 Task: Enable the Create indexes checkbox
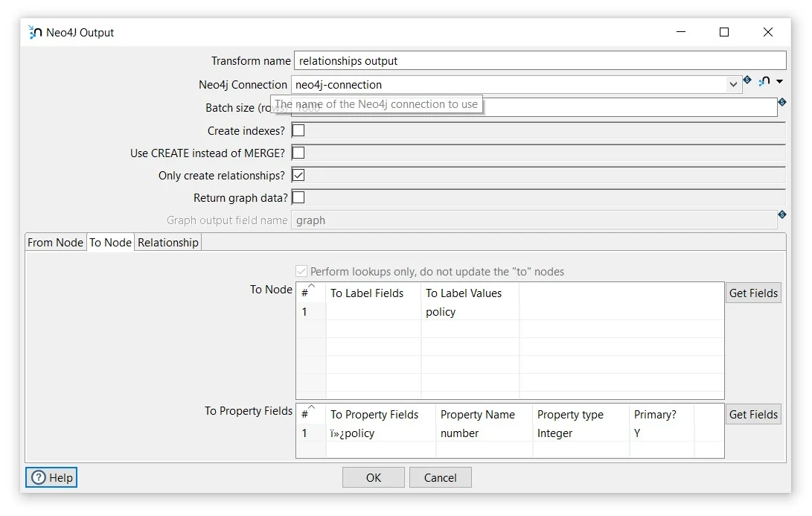(x=298, y=130)
